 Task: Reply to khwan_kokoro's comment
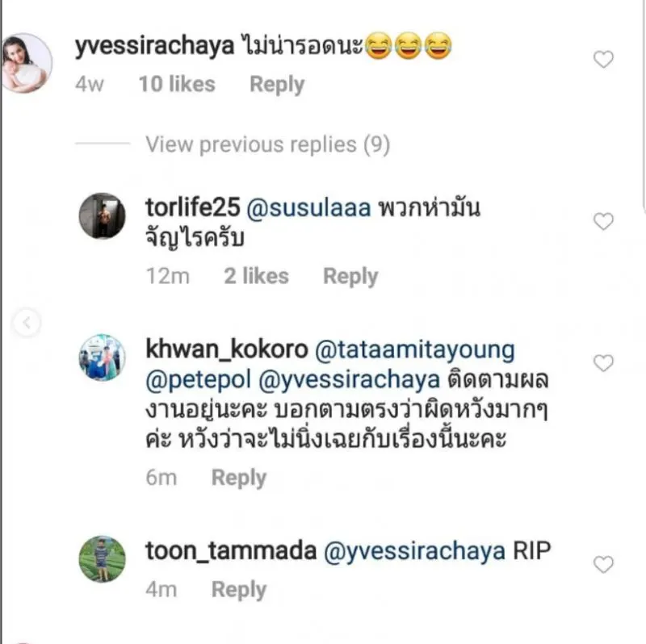coord(238,478)
